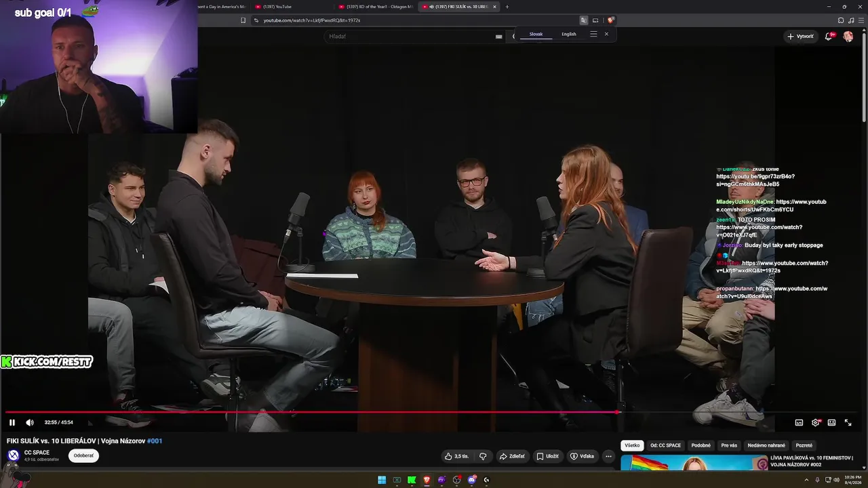Screen dimensions: 868x488
Task: Toggle subtitles on the video player
Action: point(799,422)
